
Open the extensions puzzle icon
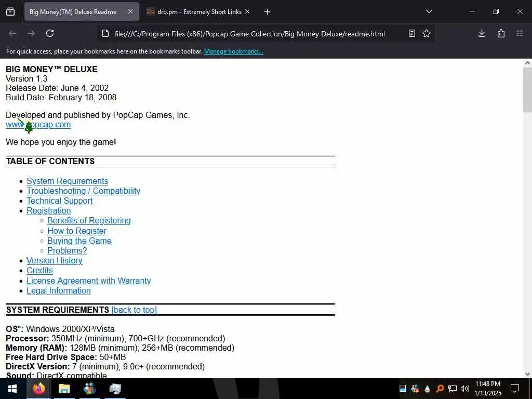[501, 34]
